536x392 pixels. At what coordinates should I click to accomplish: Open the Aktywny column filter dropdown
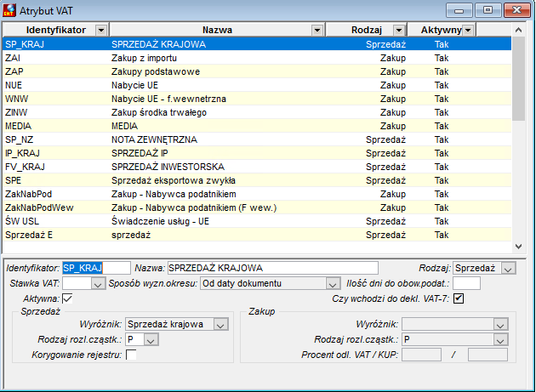(x=468, y=30)
